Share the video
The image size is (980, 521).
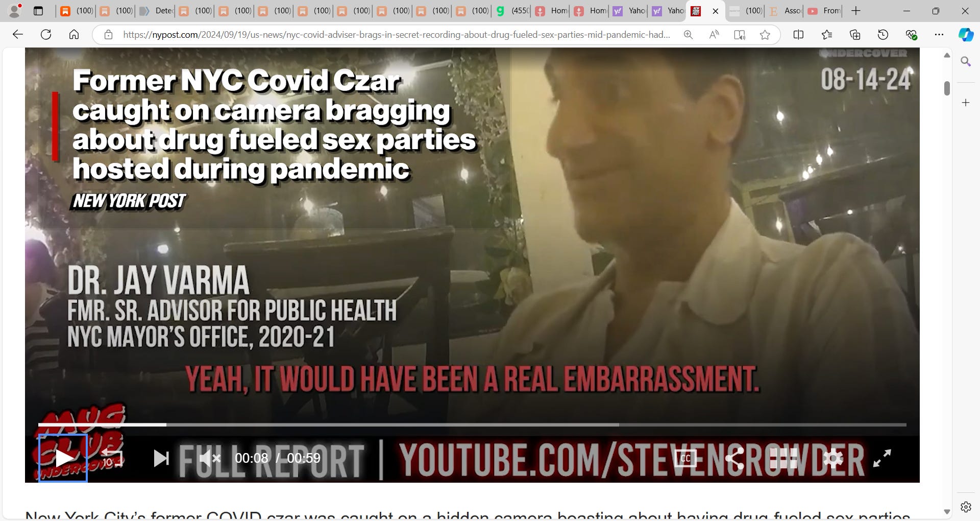pyautogui.click(x=734, y=458)
